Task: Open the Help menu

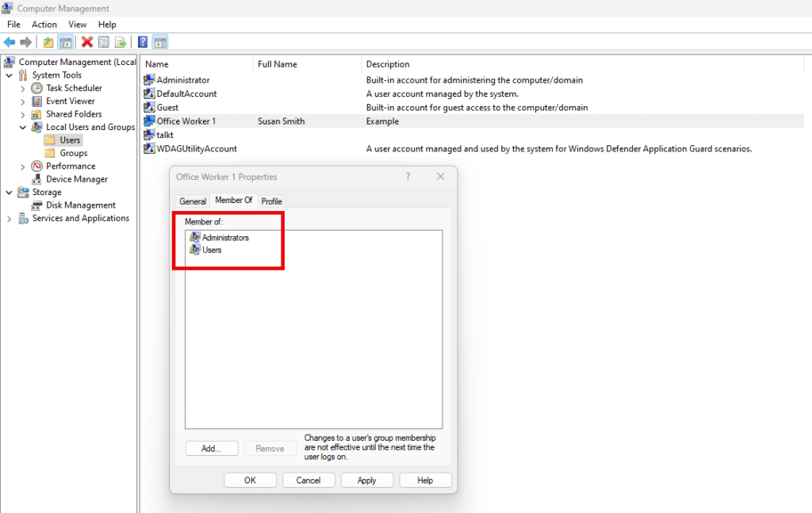Action: click(x=107, y=25)
